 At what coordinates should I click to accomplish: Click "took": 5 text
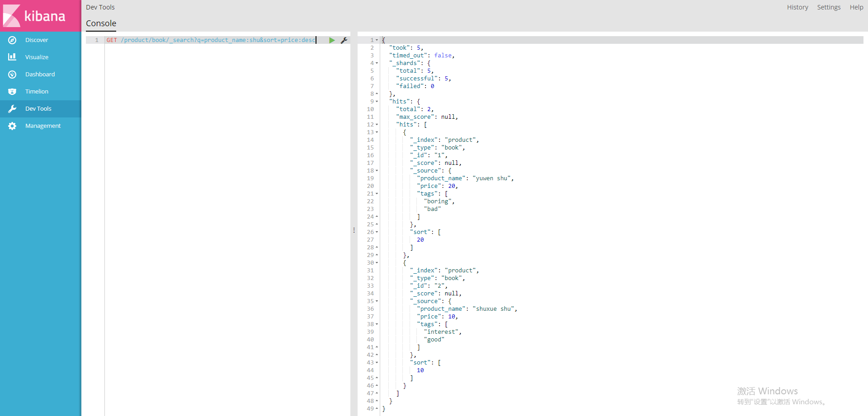point(406,48)
